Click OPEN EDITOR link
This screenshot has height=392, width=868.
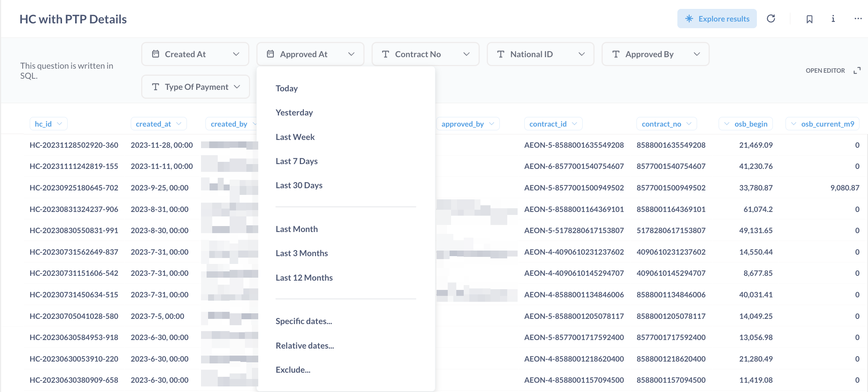tap(825, 71)
